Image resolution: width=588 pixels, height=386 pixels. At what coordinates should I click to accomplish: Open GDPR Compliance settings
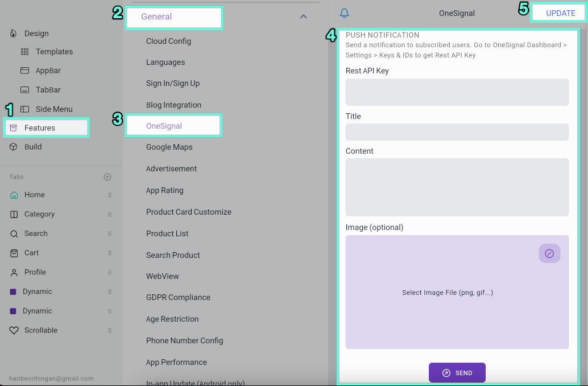pos(178,297)
